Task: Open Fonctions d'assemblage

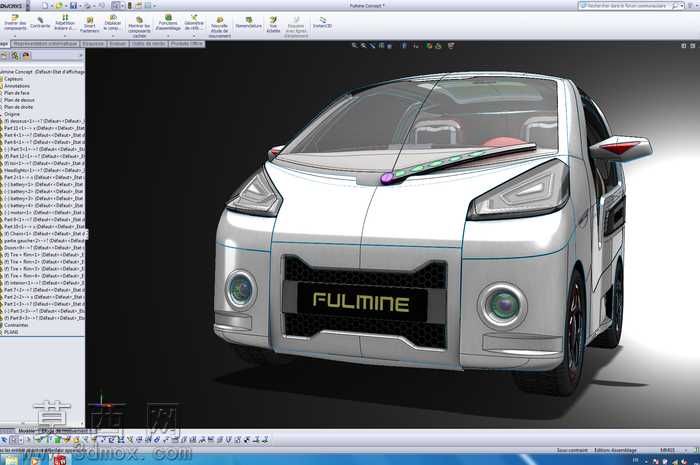Action: pyautogui.click(x=169, y=22)
